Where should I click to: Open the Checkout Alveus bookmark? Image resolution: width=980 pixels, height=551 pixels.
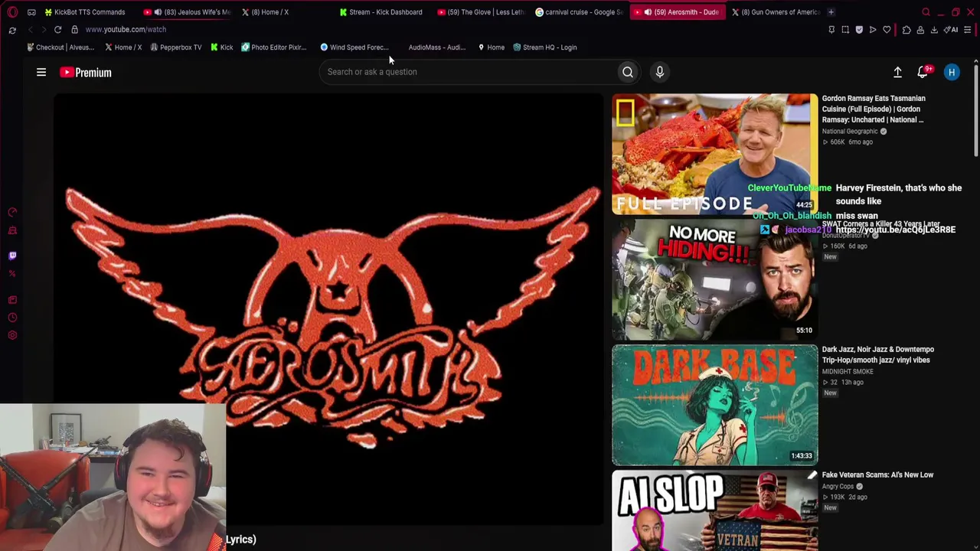pos(60,47)
